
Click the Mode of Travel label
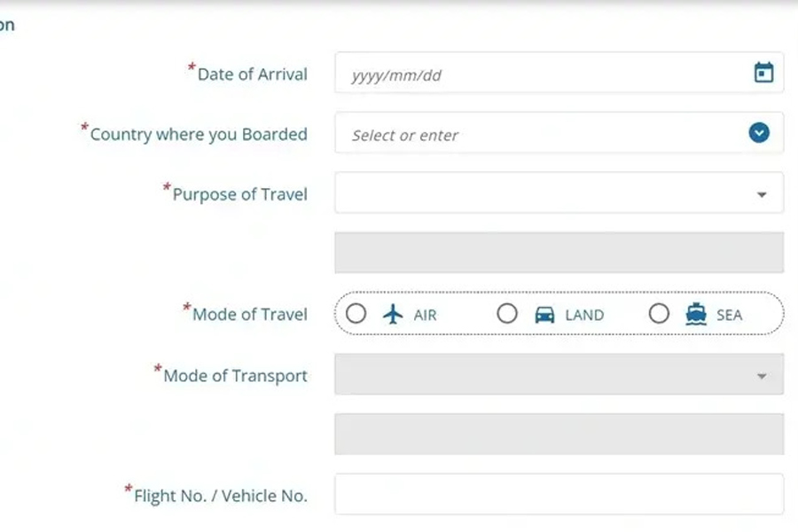click(249, 315)
